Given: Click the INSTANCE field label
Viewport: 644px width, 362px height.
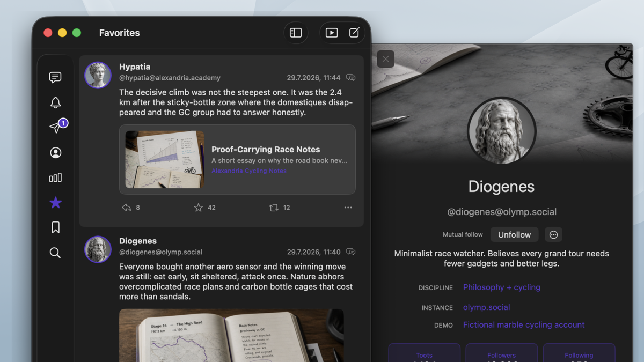Looking at the screenshot, I should 437,308.
